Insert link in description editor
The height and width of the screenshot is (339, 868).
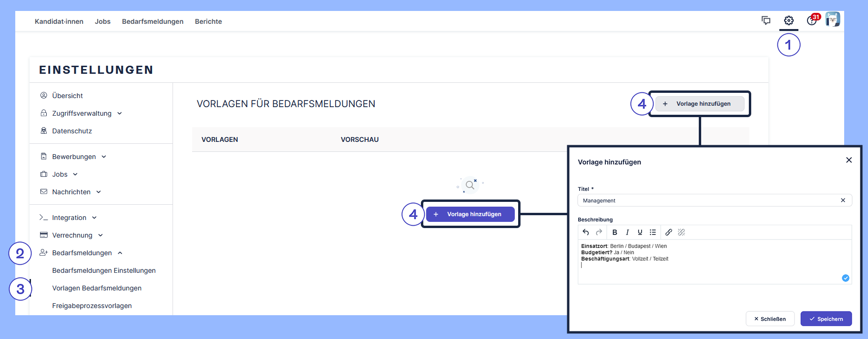[x=669, y=232]
